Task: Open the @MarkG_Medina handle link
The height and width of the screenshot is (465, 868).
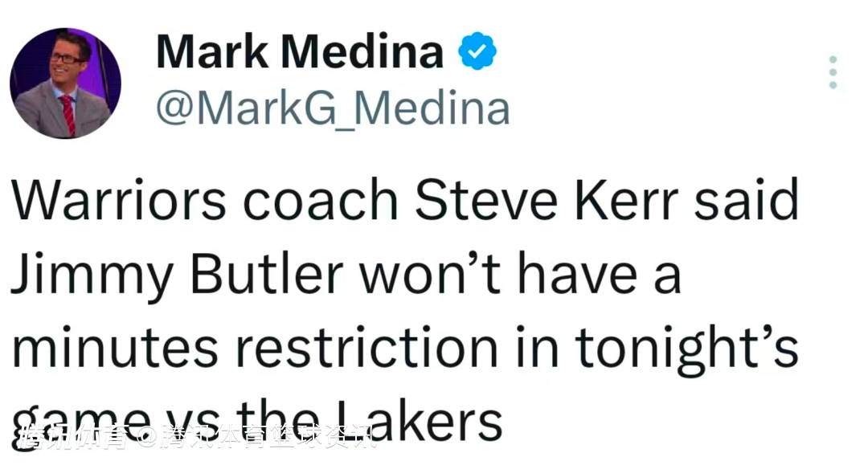Action: coord(333,109)
